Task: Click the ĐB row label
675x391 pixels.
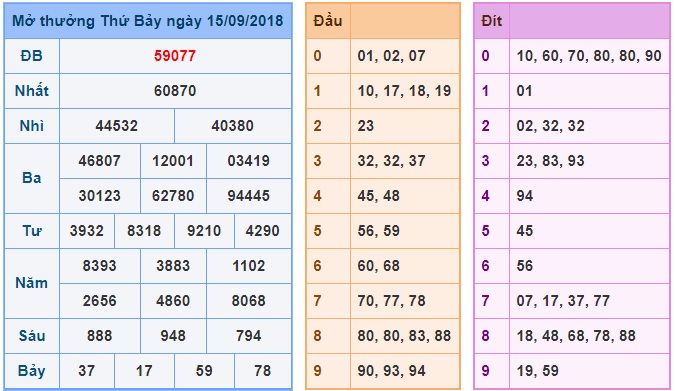Action: click(31, 56)
